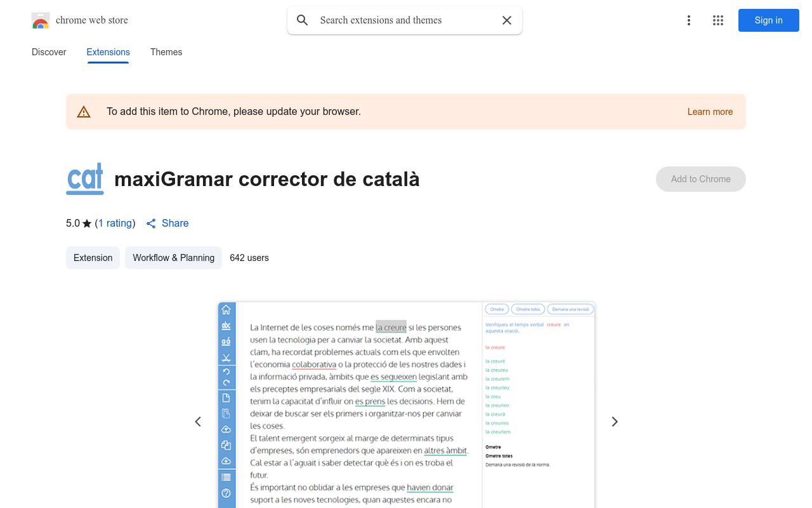This screenshot has height=508, width=812.
Task: Open the cloud upload tool in the sidebar
Action: (226, 429)
